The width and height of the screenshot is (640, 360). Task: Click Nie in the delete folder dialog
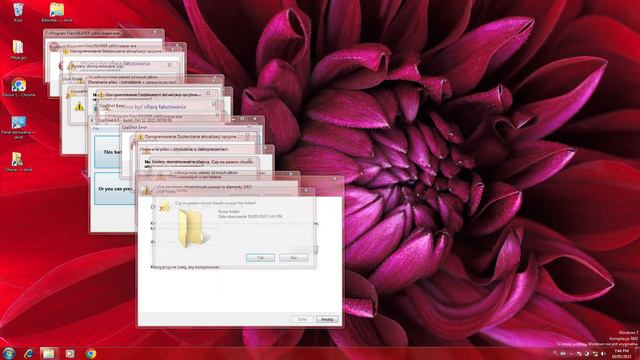tap(293, 258)
